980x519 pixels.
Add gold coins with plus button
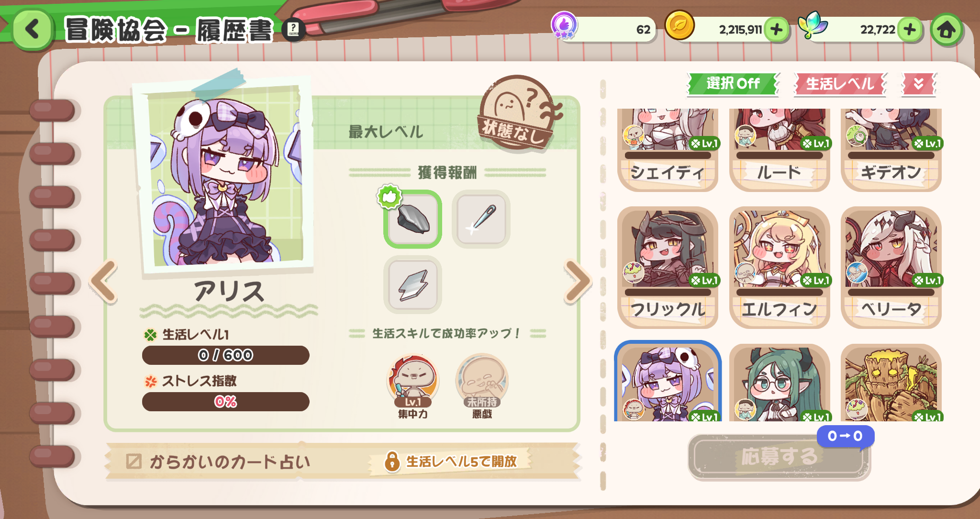point(777,30)
